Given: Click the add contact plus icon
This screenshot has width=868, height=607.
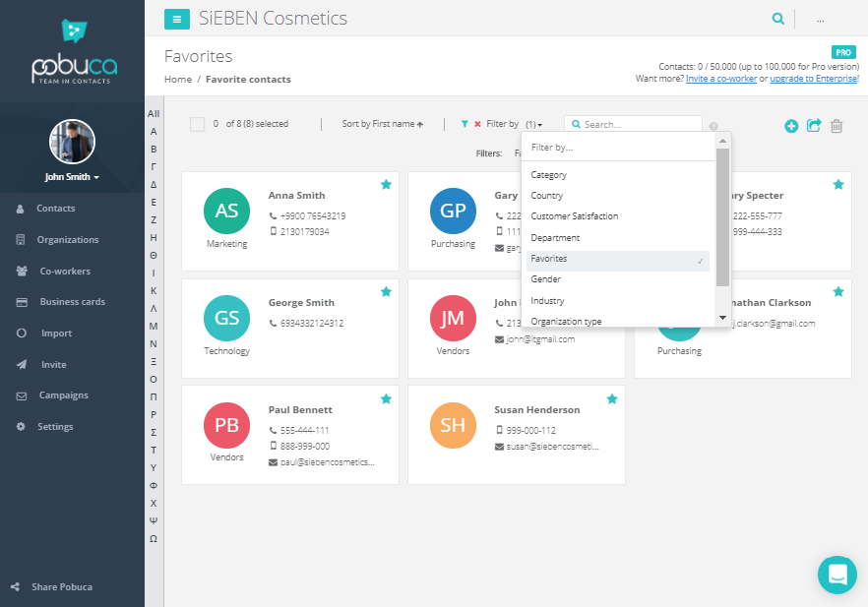Looking at the screenshot, I should (x=791, y=126).
